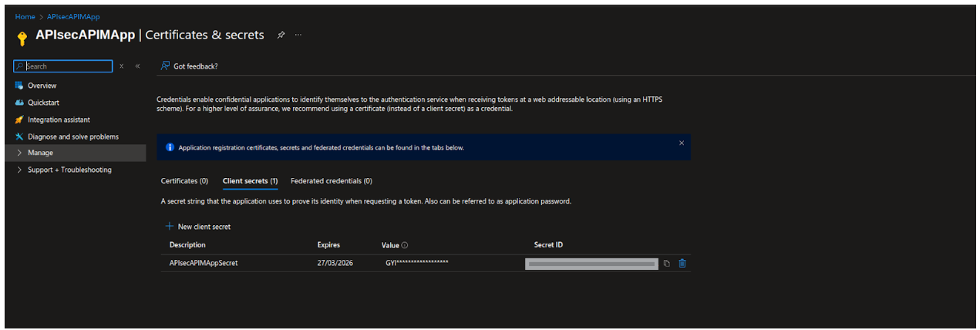Sort by the Expires column header
Viewport: 980px width, 330px height.
pyautogui.click(x=328, y=245)
